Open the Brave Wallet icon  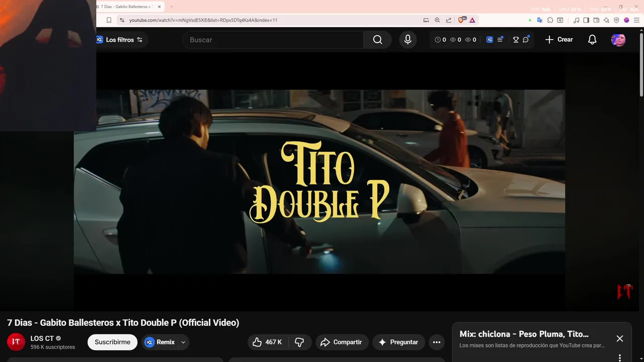pos(596,20)
